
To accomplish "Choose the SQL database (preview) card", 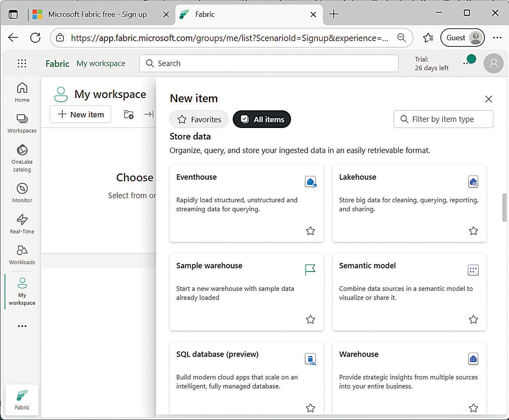I will [x=247, y=378].
